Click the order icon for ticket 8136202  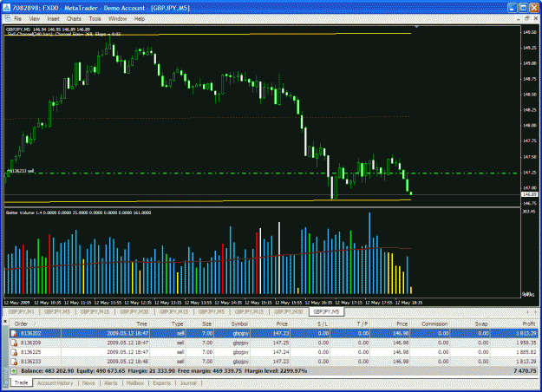[x=14, y=334]
